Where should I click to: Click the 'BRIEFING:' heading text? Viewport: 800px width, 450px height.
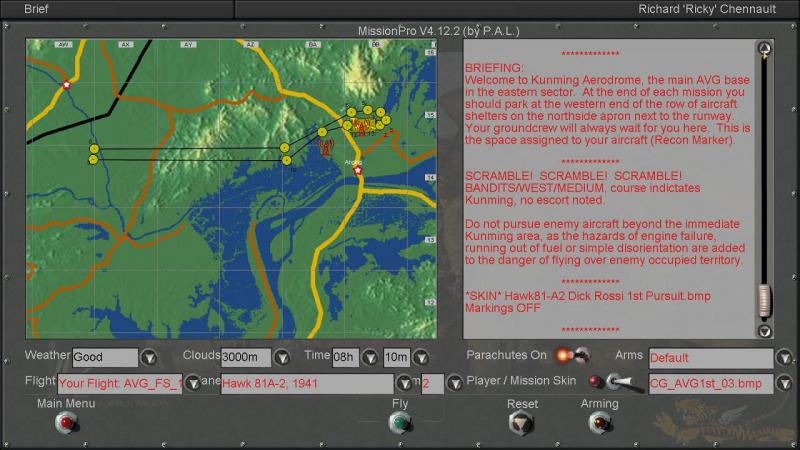(x=493, y=68)
